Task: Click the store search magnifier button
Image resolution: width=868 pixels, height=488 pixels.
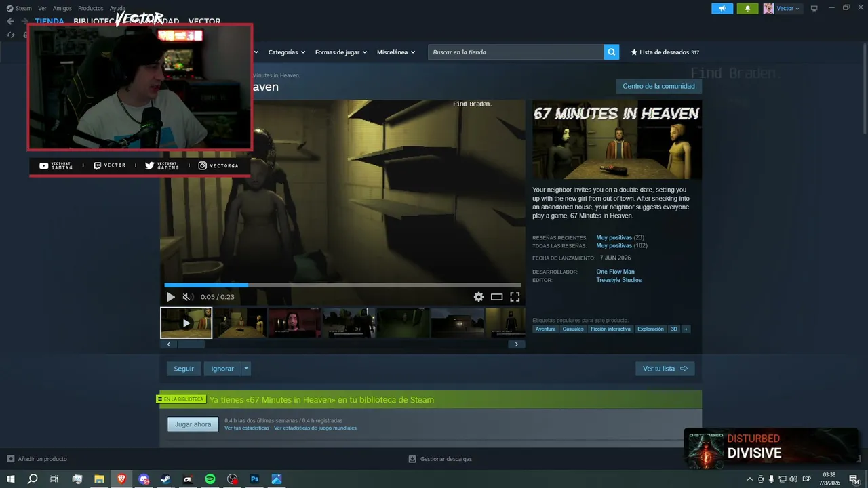Action: click(x=612, y=52)
